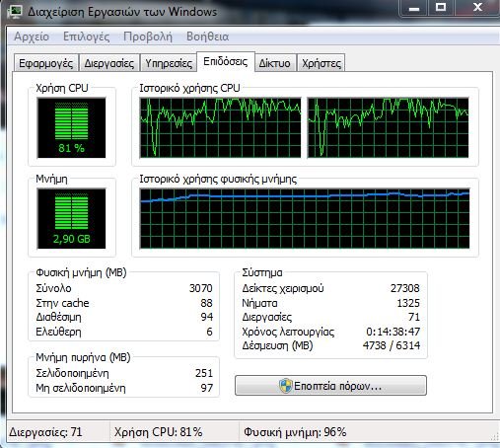Click the physical memory history graph

point(305,218)
